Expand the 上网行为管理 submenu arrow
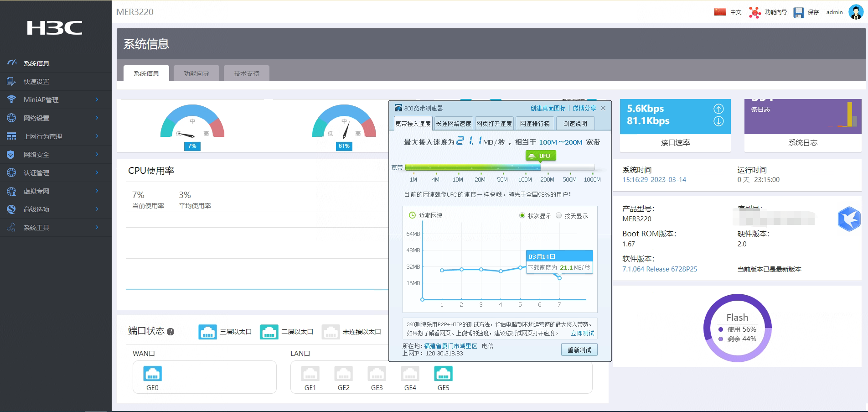 click(x=97, y=136)
